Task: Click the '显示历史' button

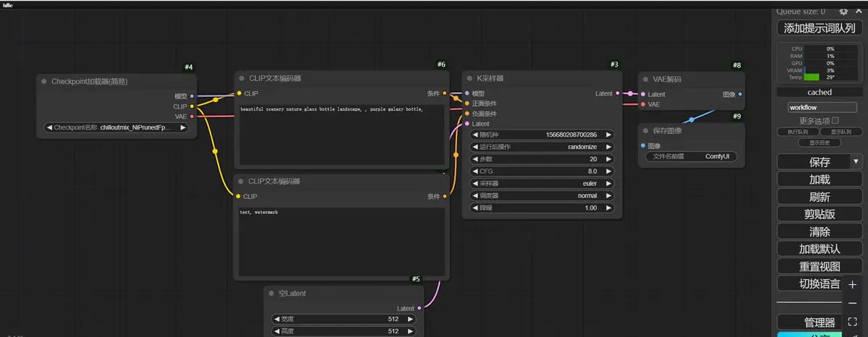Action: coord(819,142)
